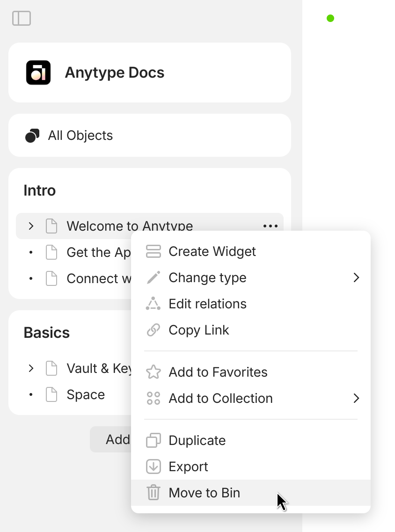This screenshot has width=395, height=532.
Task: Select Move to Bin option
Action: (x=251, y=493)
